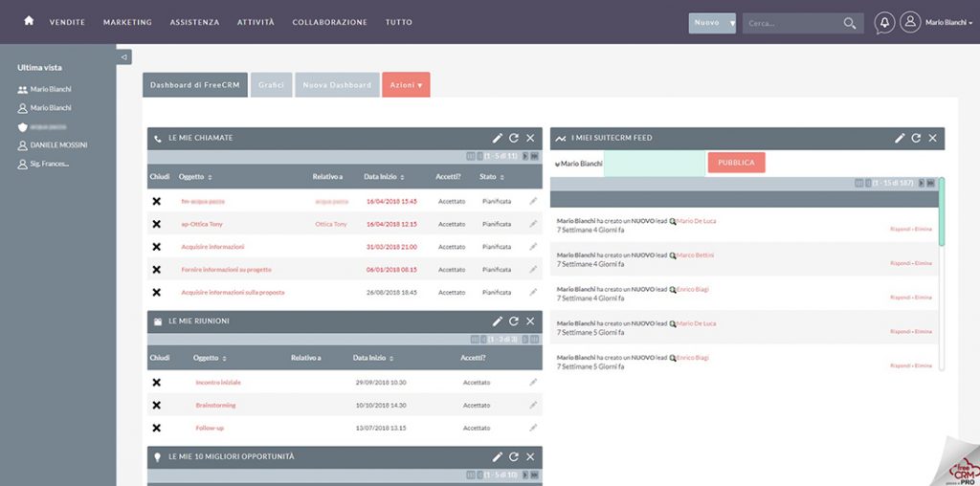
Task: Close the 'Brainstorming' meeting with X icon
Action: 156,406
